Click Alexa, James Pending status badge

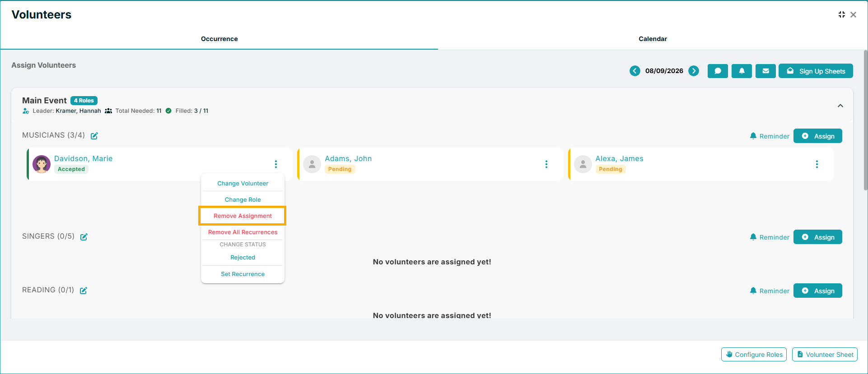click(x=610, y=169)
